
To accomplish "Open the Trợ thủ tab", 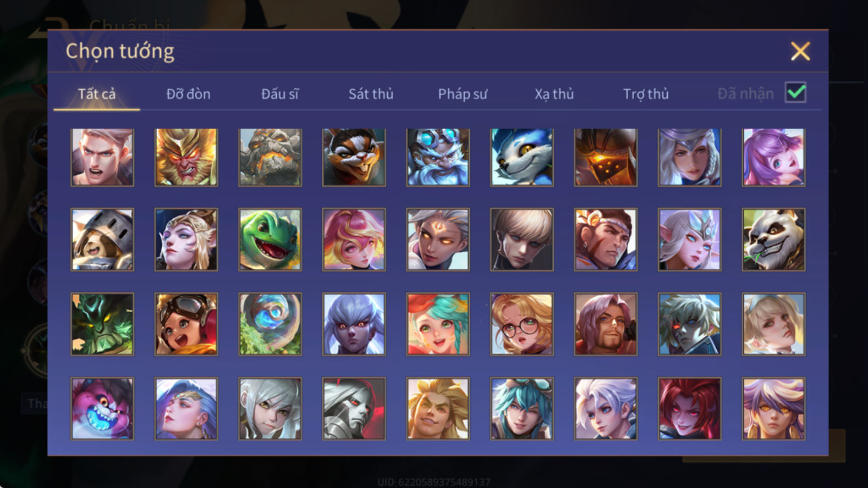I will click(646, 94).
